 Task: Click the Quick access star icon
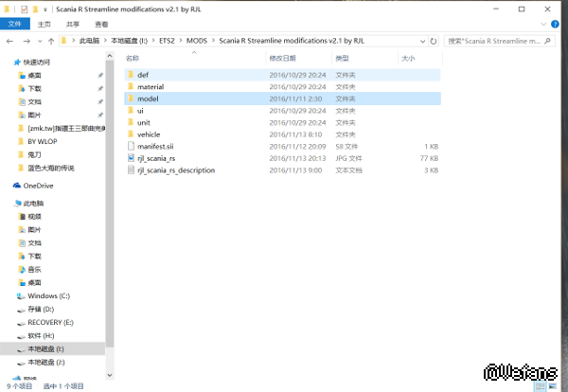[17, 62]
